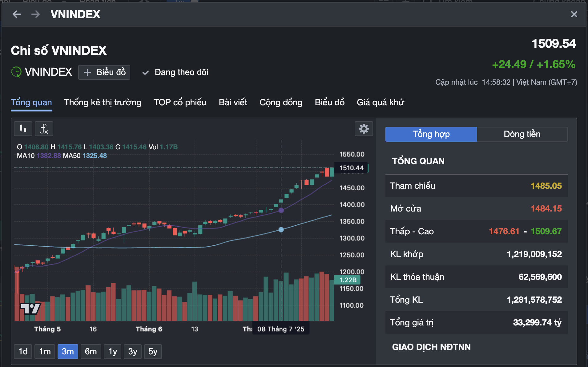The image size is (588, 367).
Task: Open the 'Thống kê thị trường' tab
Action: click(103, 103)
